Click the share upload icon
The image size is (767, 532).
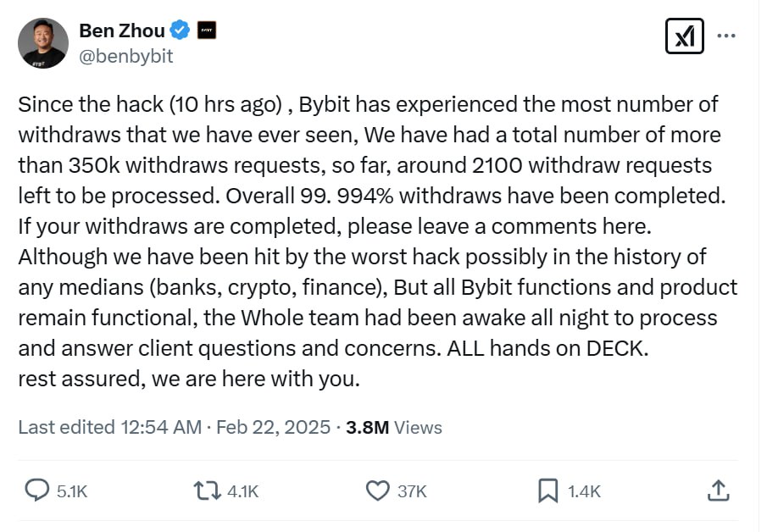[717, 490]
